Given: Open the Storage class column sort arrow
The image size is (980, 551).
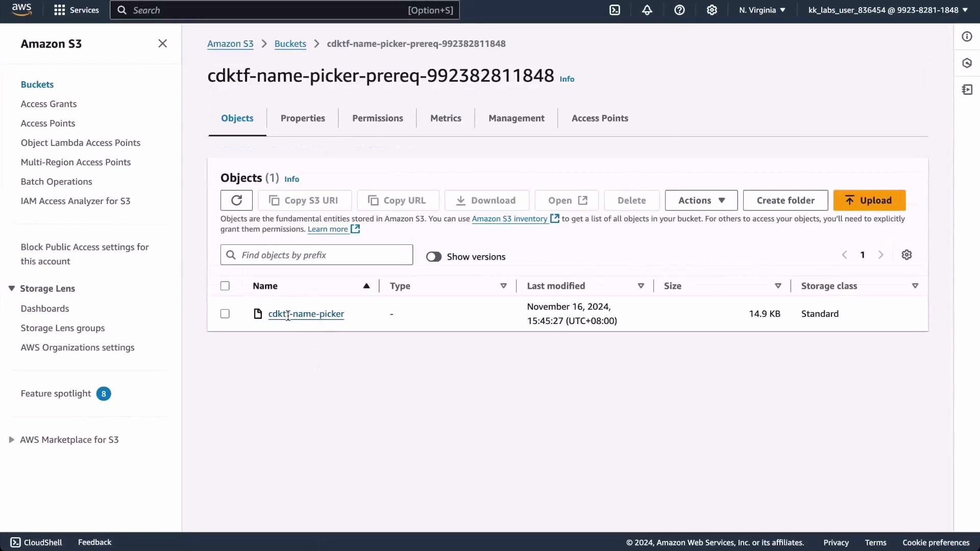Looking at the screenshot, I should click(x=915, y=286).
